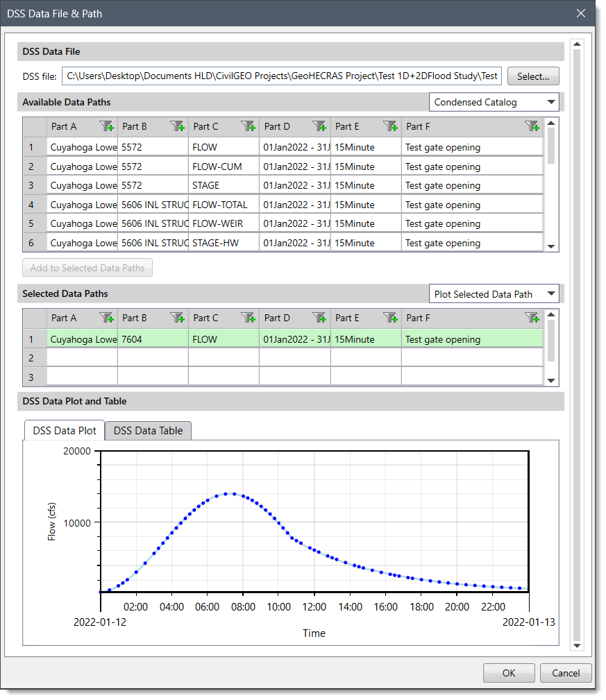
Task: Click the 5606 INL STRUC cell in row 5
Action: coord(153,223)
